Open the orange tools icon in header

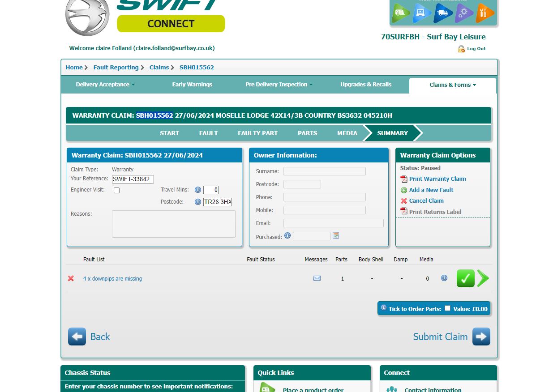coord(485,13)
